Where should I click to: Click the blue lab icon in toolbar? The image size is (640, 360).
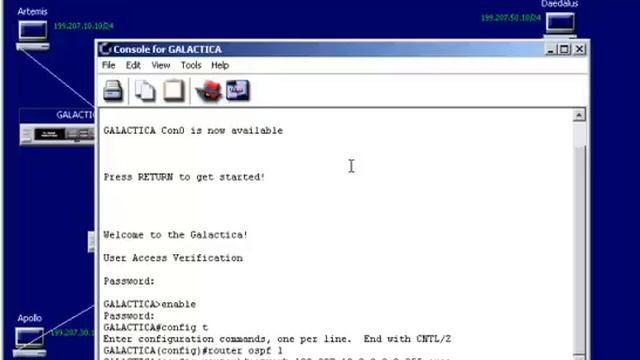238,90
